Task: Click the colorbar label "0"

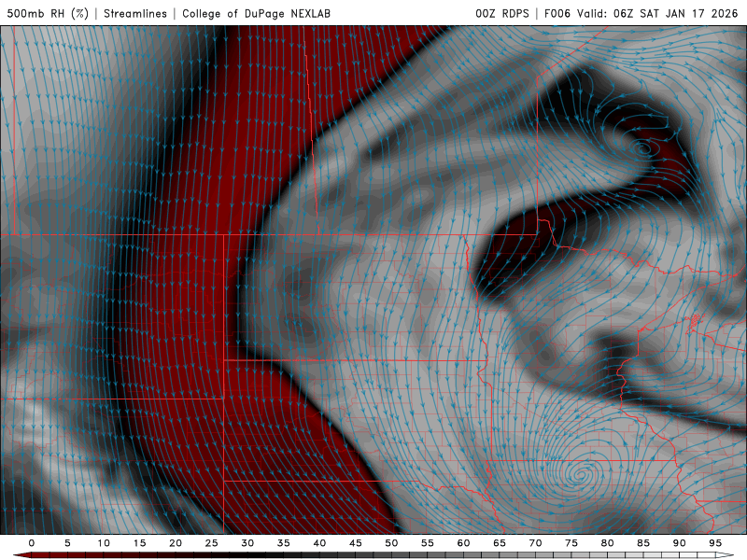Action: point(32,543)
